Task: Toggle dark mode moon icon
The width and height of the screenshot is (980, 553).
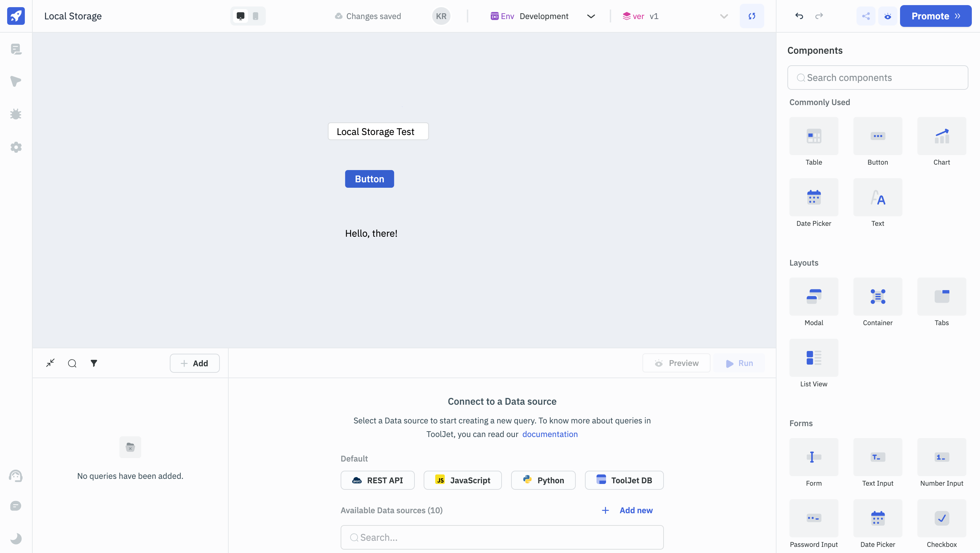Action: pyautogui.click(x=16, y=538)
